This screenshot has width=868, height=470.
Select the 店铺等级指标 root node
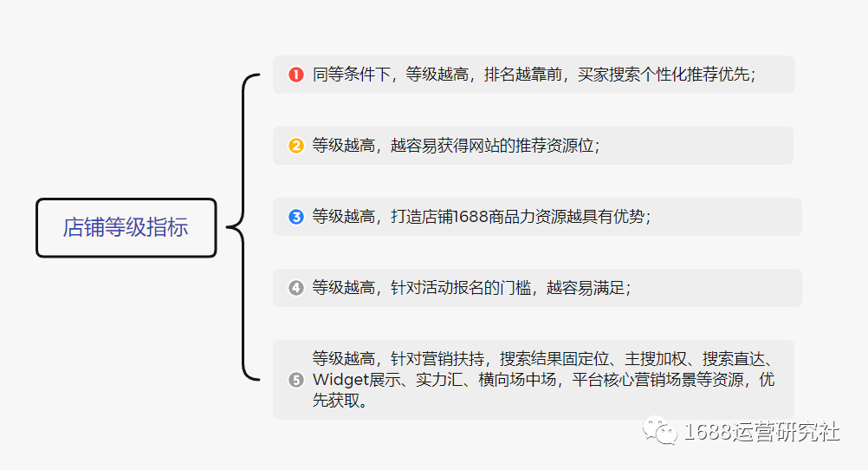tap(126, 228)
